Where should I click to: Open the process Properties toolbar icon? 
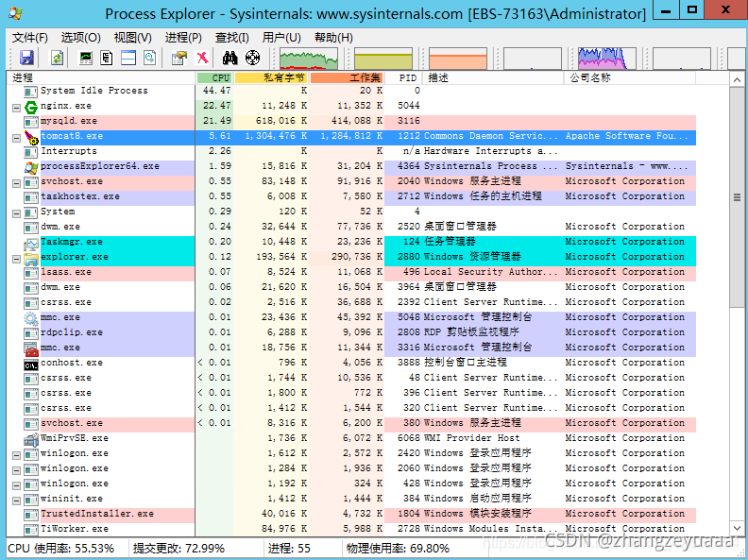[x=179, y=58]
